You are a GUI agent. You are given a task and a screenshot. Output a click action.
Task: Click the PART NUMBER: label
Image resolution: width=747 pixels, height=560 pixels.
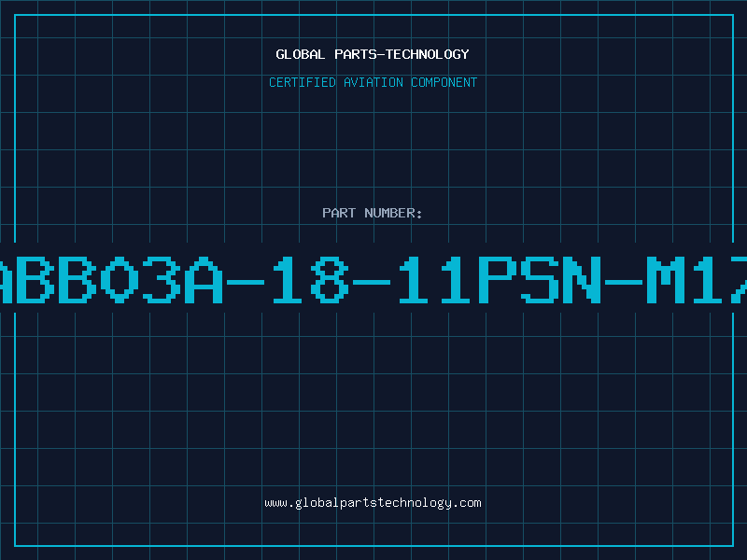point(373,213)
